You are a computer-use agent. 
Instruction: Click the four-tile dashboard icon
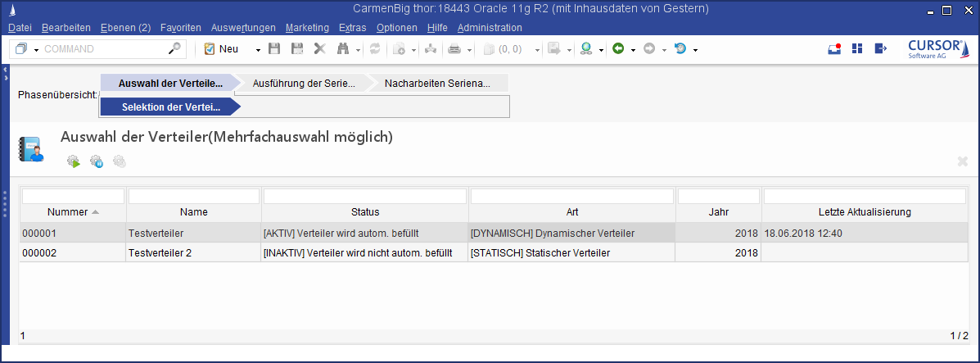coord(857,49)
